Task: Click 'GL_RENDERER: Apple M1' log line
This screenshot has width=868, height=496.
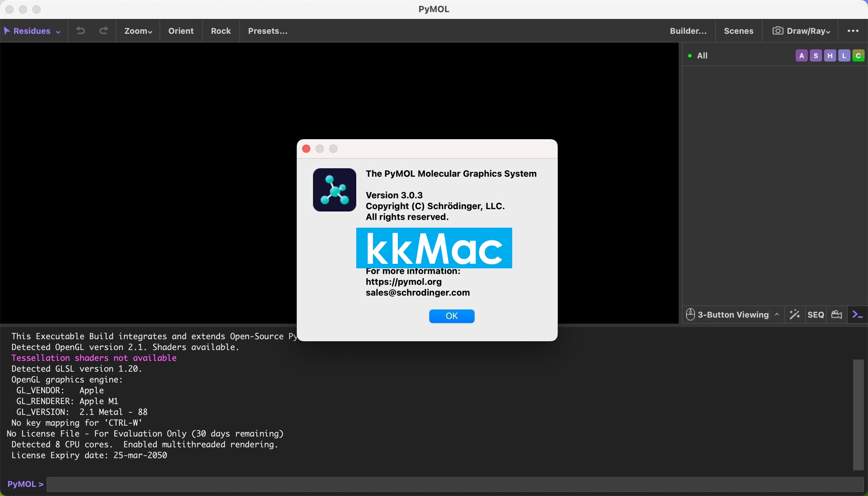Action: pos(67,401)
